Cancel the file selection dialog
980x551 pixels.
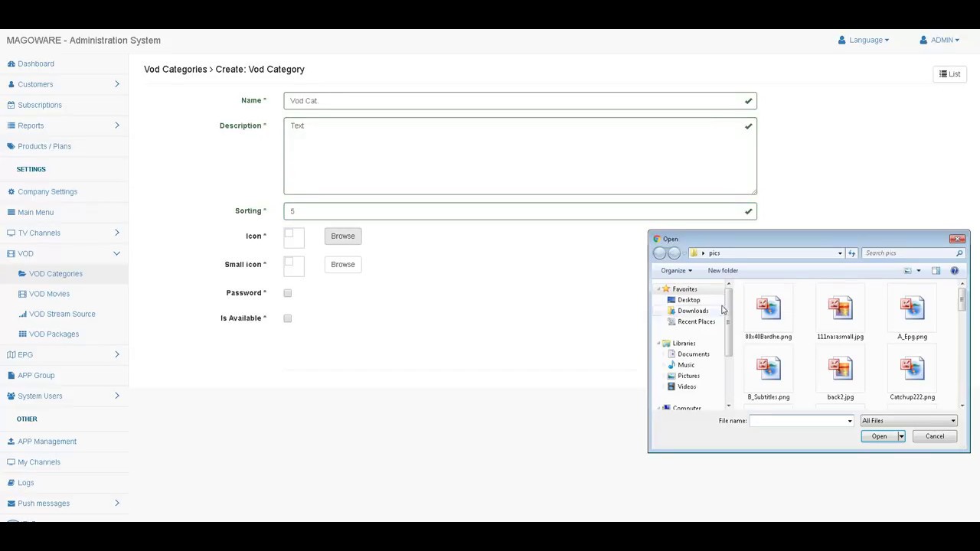934,435
